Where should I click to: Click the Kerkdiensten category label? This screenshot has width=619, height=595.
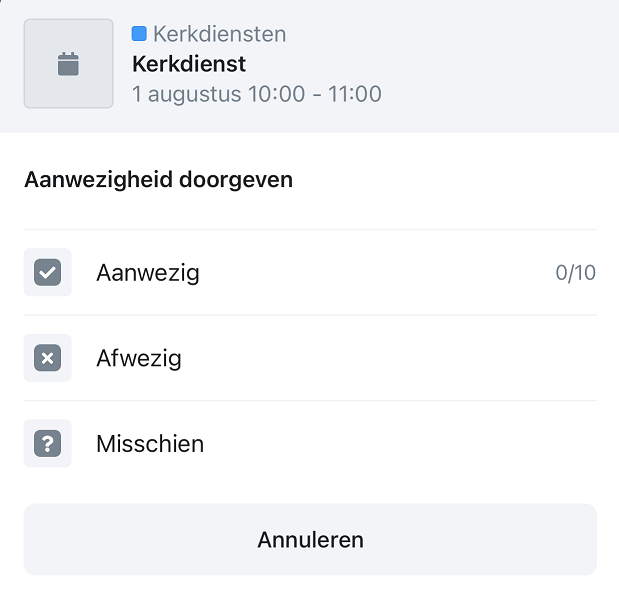pos(219,34)
